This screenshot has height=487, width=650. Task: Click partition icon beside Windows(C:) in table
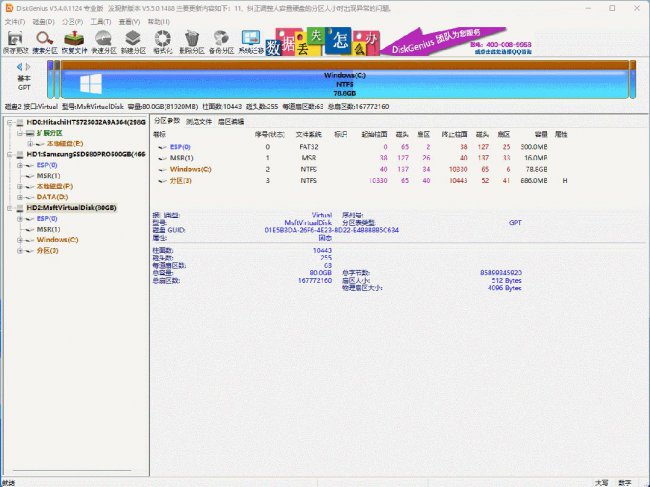point(162,169)
